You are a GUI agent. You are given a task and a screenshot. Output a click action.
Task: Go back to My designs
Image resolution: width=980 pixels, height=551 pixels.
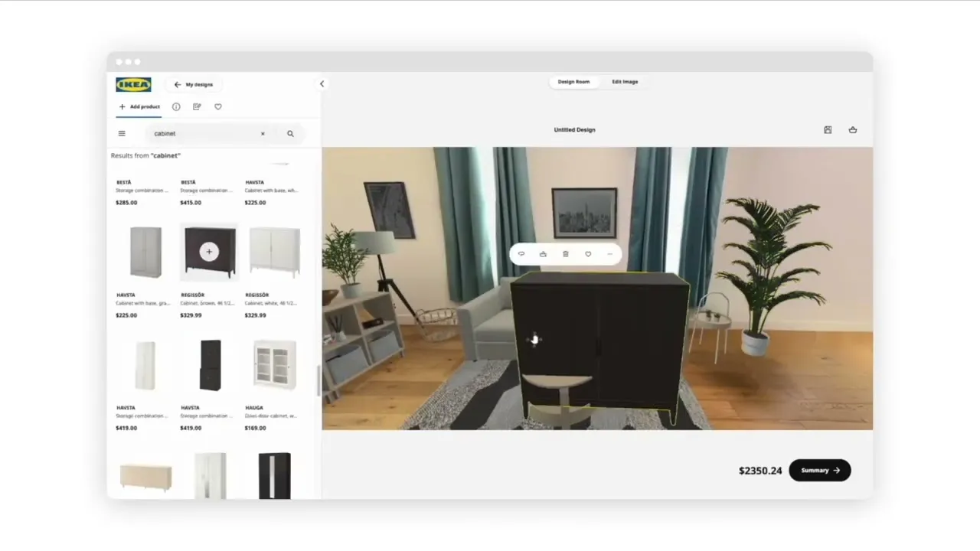193,84
